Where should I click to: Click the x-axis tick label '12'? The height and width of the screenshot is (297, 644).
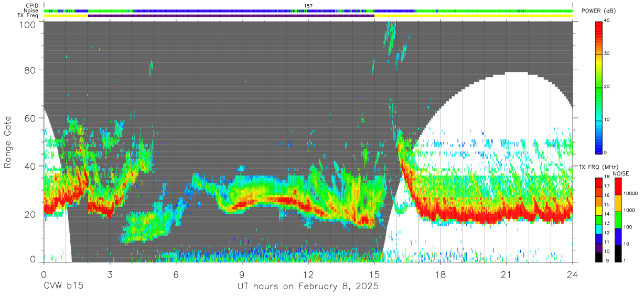[308, 274]
